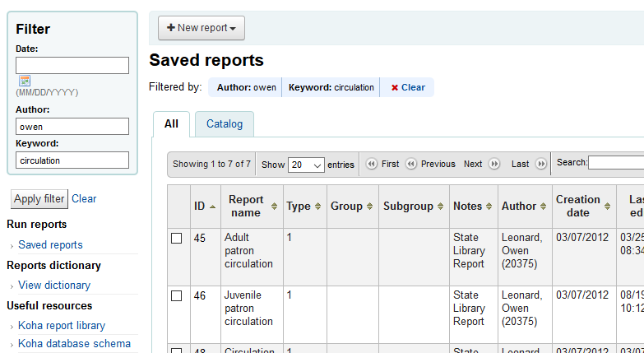
Task: Go to Next page of results
Action: 481,164
